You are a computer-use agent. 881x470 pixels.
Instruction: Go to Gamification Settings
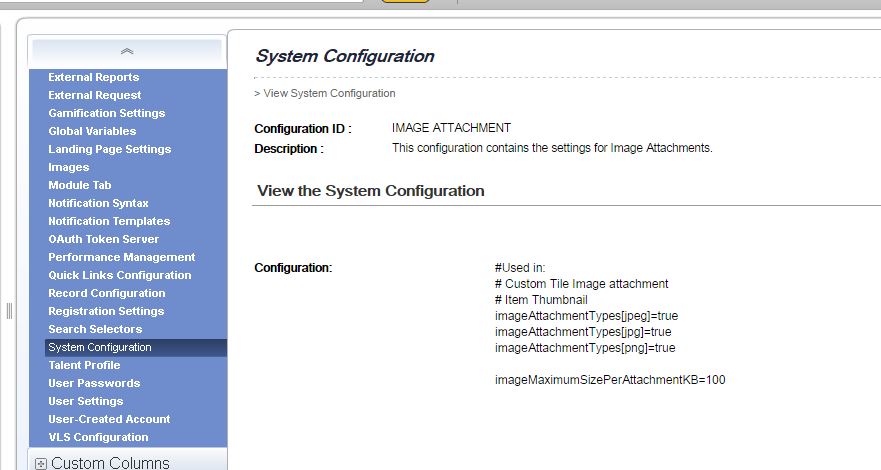click(x=107, y=113)
